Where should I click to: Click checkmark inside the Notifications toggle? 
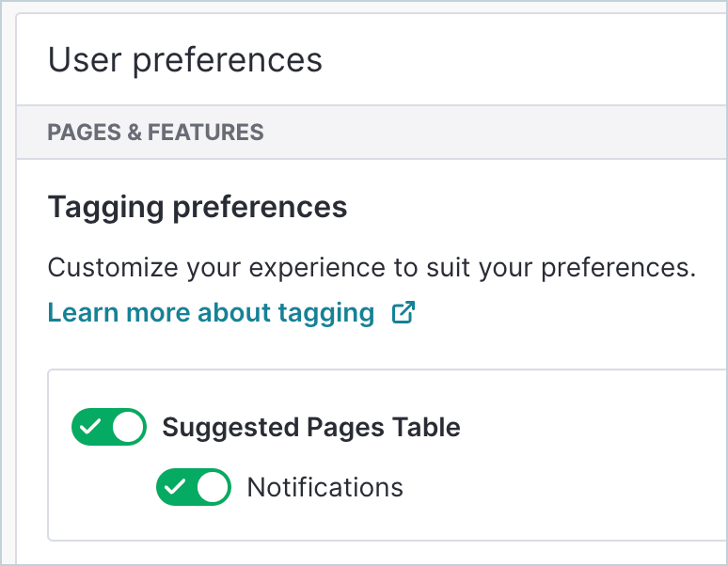175,487
